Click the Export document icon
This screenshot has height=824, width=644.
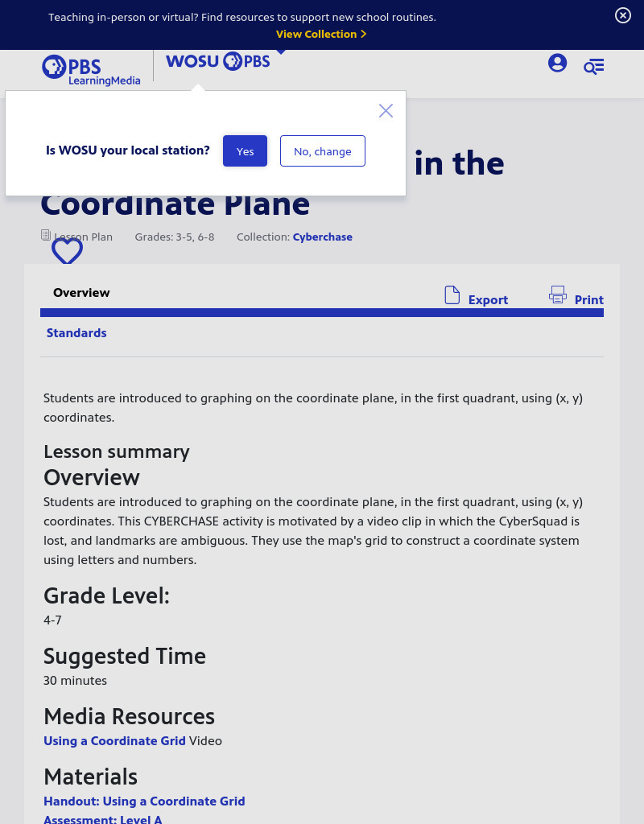452,295
